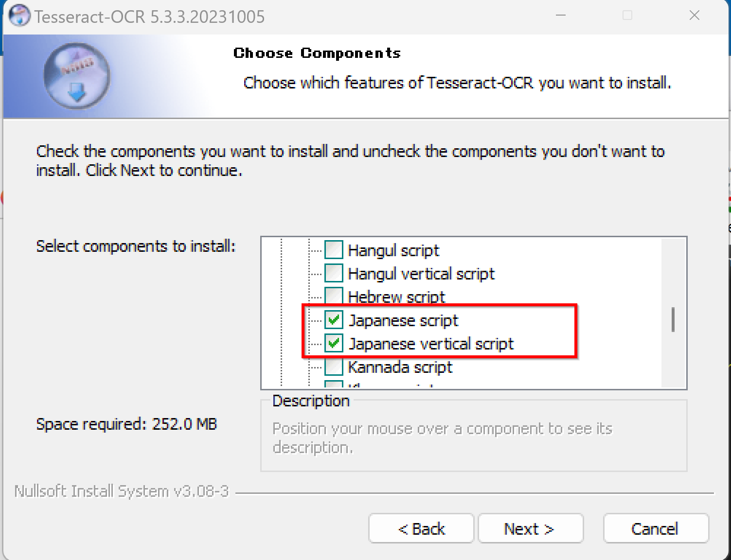Uncheck the Japanese script checkbox
Viewport: 731px width, 560px height.
(x=334, y=320)
